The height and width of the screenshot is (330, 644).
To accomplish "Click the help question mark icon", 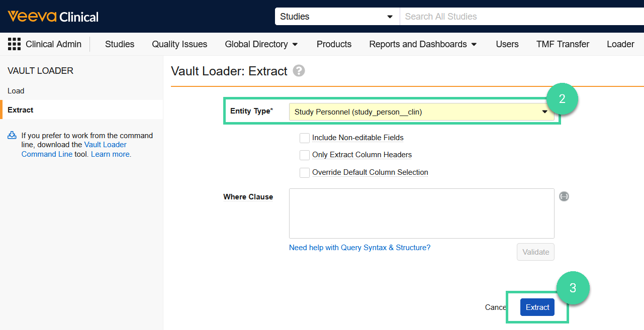I will click(299, 71).
